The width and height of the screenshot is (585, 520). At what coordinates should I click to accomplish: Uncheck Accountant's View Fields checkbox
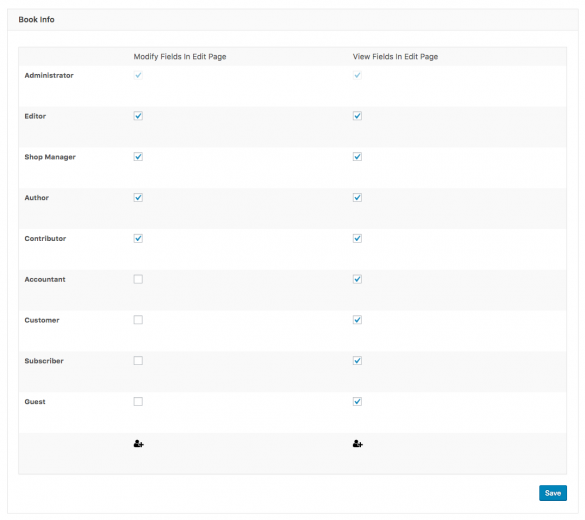(357, 279)
